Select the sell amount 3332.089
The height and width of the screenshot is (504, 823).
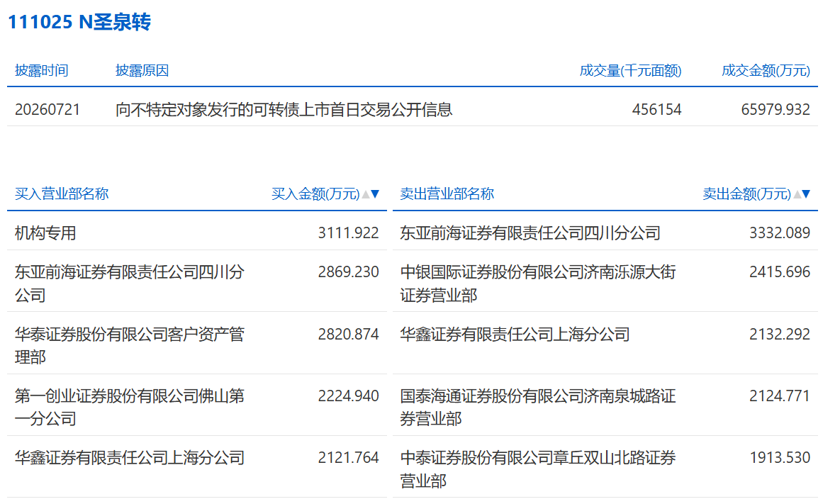(780, 233)
